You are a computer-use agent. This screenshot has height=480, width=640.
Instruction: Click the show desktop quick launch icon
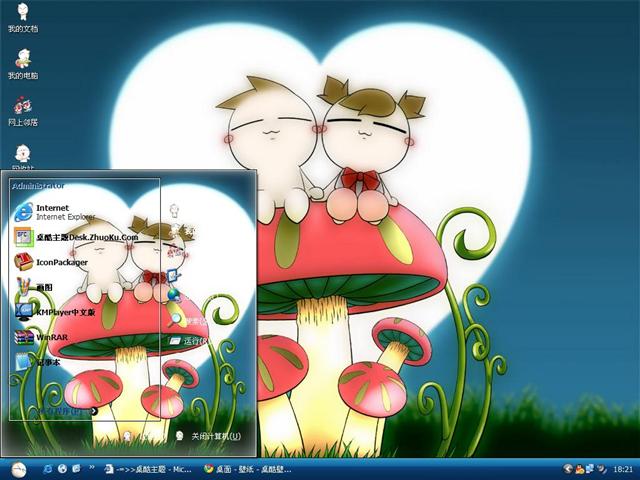pos(76,469)
